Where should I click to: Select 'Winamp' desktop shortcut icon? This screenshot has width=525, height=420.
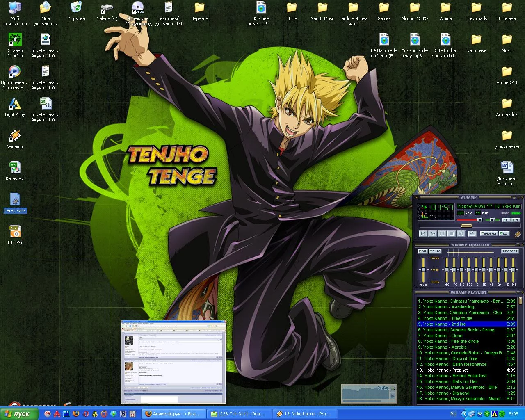15,139
